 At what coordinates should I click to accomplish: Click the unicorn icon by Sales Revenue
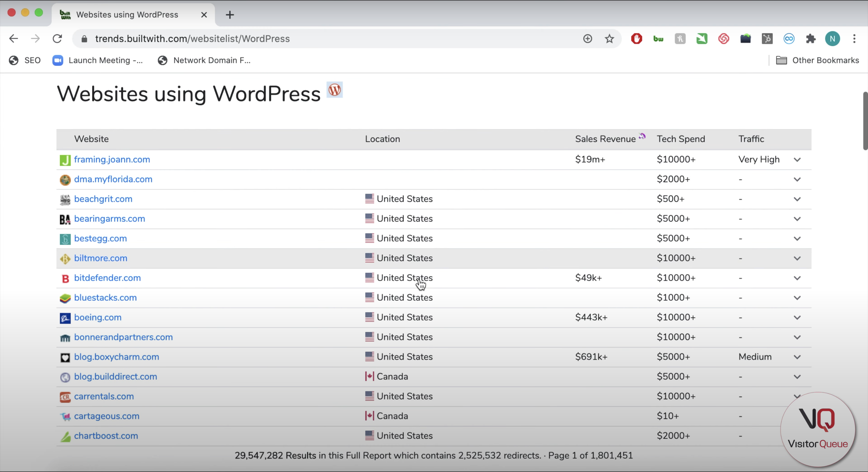coord(642,136)
